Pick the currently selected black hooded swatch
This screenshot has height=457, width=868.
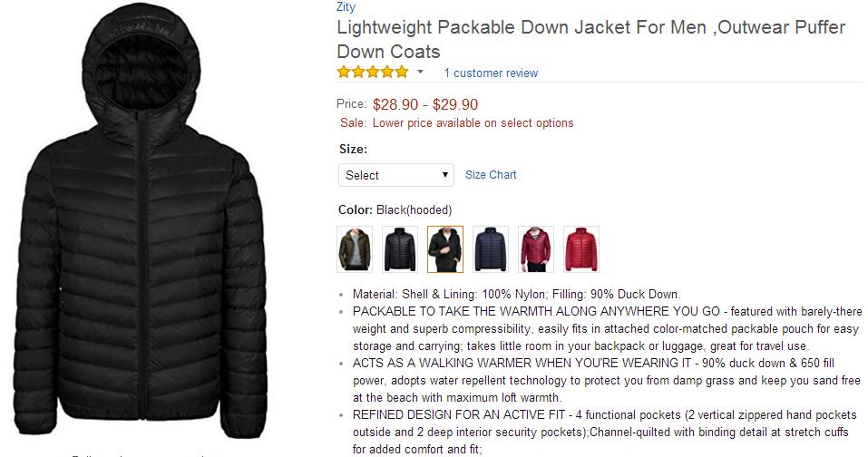(x=445, y=249)
